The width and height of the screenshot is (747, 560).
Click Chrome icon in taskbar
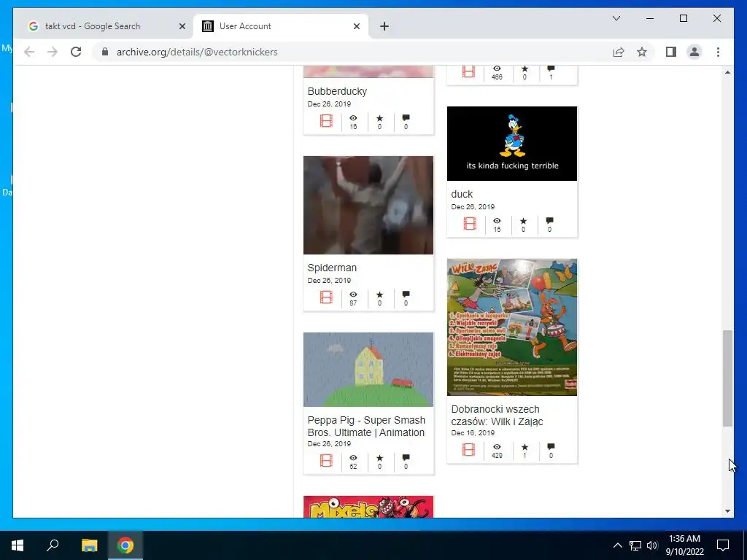[125, 545]
